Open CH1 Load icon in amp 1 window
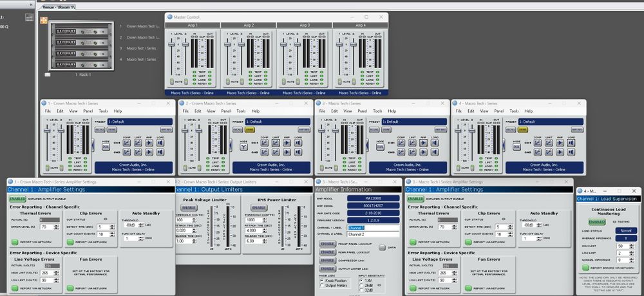 tap(160, 143)
